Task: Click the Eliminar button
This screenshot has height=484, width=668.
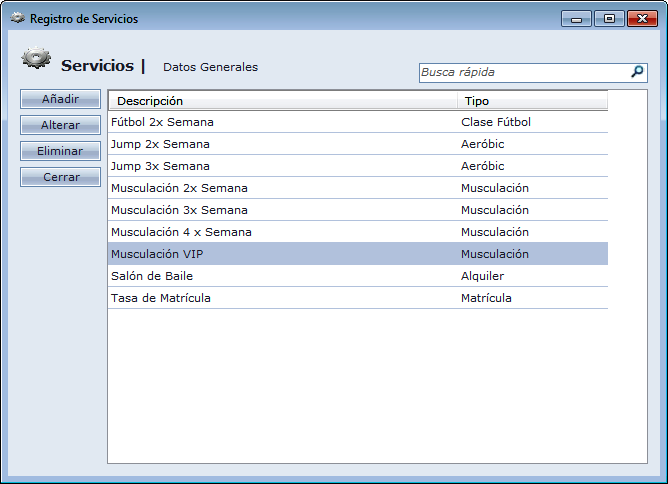Action: pos(60,151)
